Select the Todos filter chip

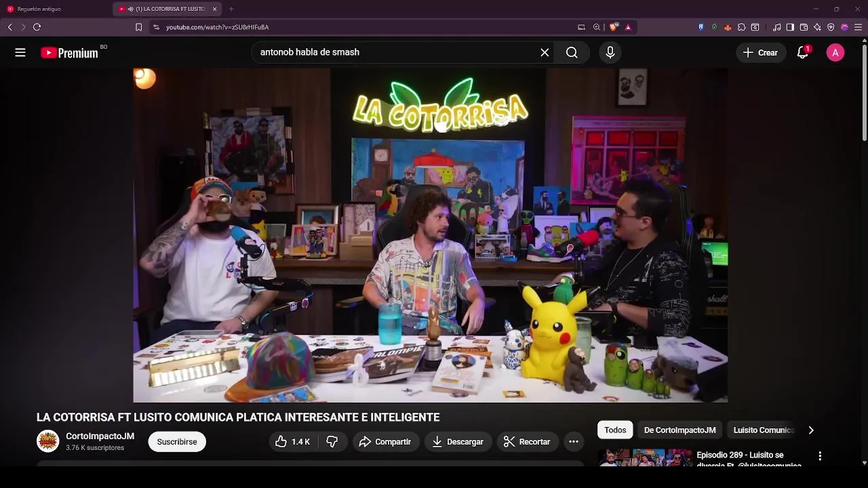[615, 430]
